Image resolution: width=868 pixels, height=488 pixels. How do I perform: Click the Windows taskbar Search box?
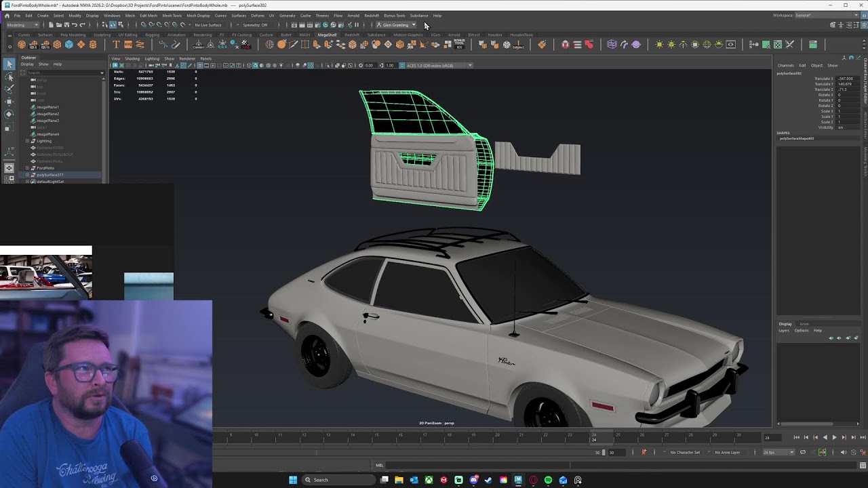pyautogui.click(x=338, y=480)
